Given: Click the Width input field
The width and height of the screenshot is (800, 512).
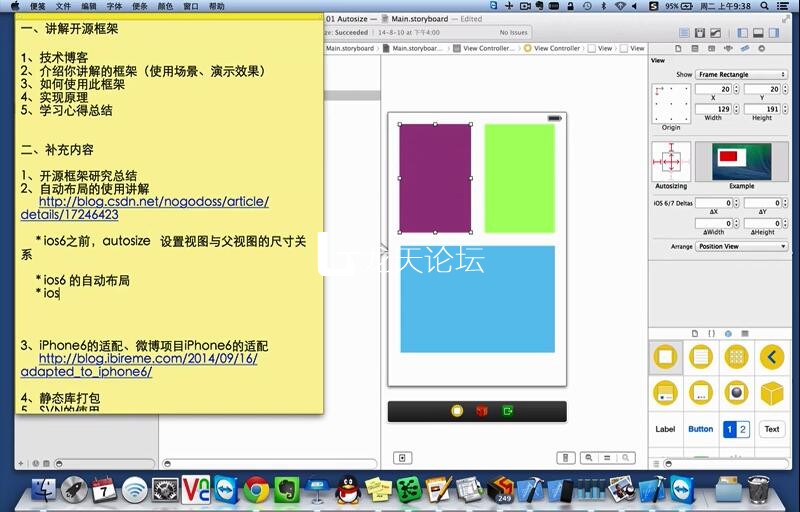Looking at the screenshot, I should [x=710, y=109].
